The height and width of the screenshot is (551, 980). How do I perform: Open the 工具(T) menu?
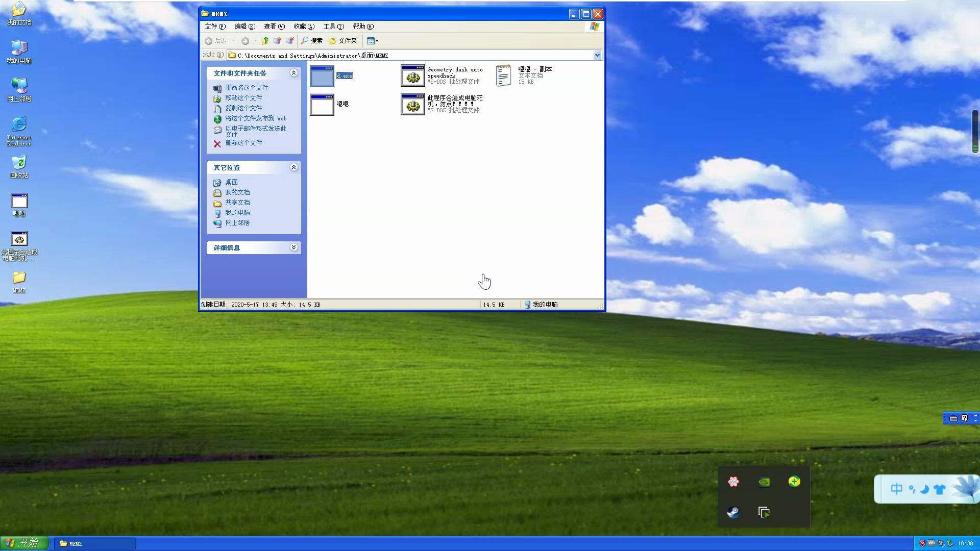click(333, 27)
